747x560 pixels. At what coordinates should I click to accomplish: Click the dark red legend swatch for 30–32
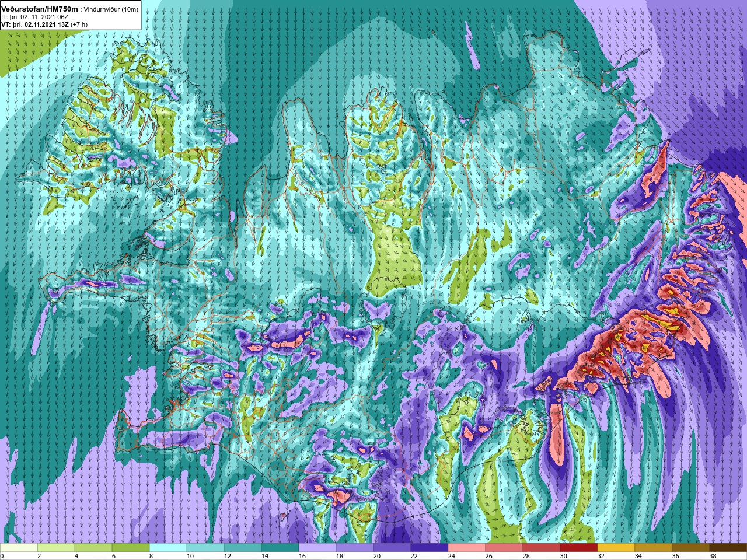(579, 548)
